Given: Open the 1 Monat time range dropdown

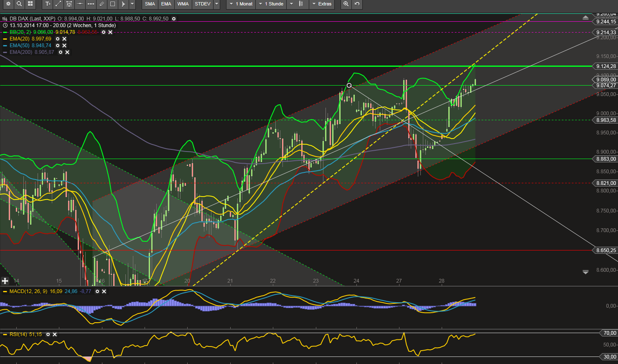Looking at the screenshot, I should tap(241, 4).
